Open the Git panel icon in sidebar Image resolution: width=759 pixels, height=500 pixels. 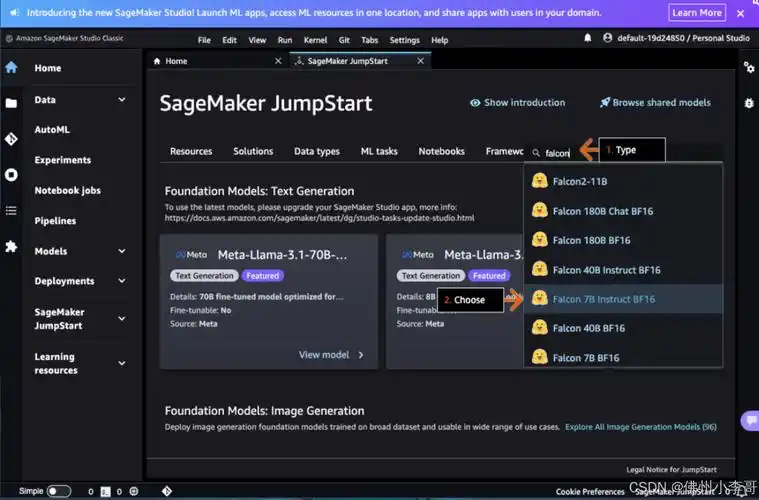point(11,139)
